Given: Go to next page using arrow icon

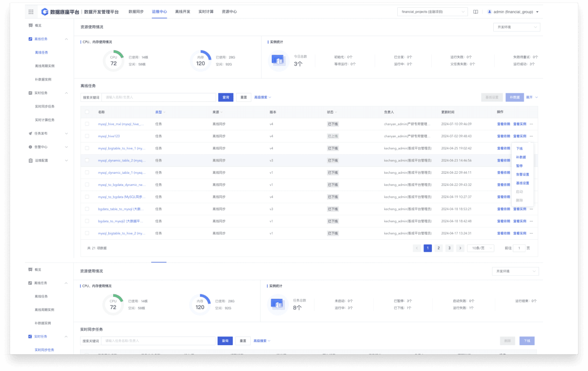Looking at the screenshot, I should coord(460,248).
